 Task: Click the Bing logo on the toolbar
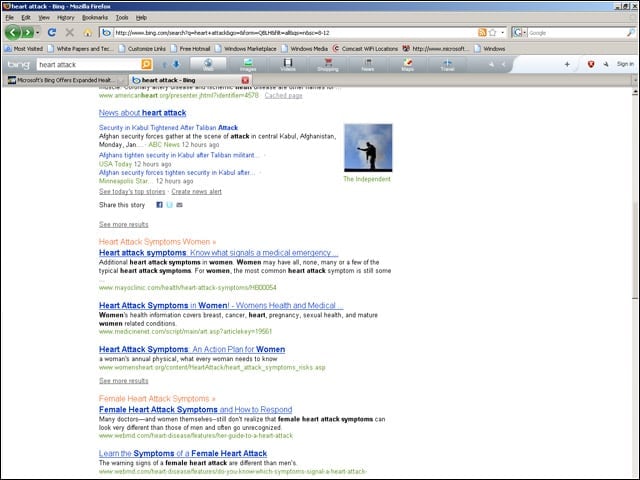click(x=18, y=64)
